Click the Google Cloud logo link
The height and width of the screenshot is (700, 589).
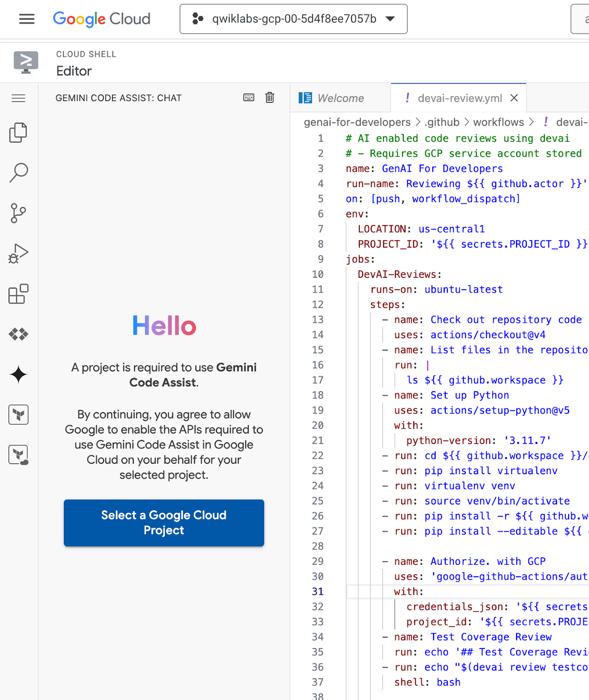pyautogui.click(x=101, y=19)
